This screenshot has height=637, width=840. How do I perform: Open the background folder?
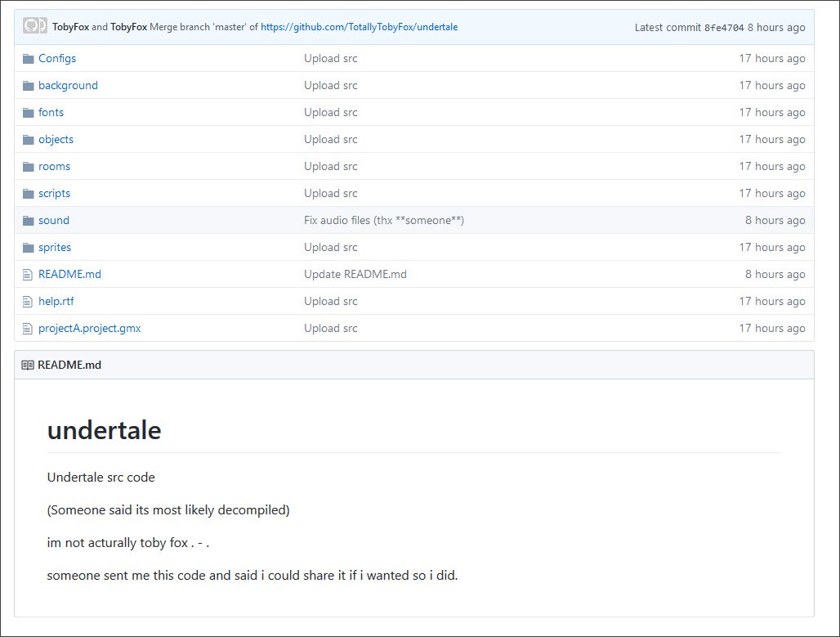tap(68, 85)
